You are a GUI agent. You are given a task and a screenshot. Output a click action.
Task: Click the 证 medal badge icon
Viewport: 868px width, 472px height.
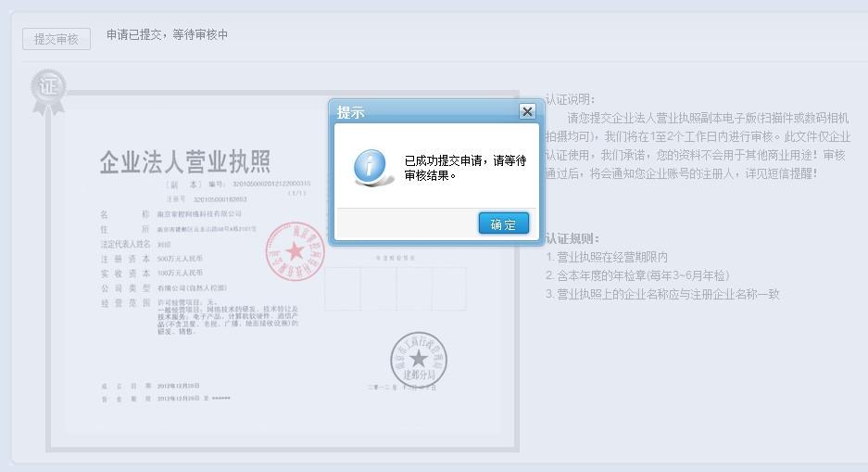47,91
